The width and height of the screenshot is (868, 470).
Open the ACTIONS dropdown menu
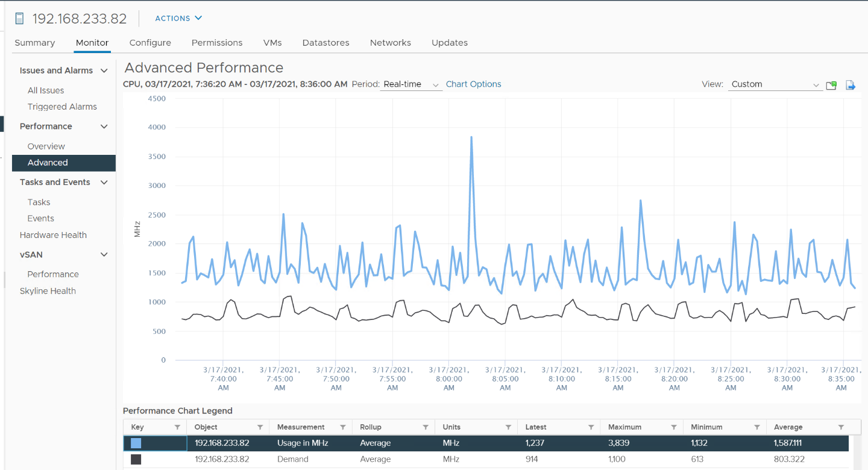[178, 18]
